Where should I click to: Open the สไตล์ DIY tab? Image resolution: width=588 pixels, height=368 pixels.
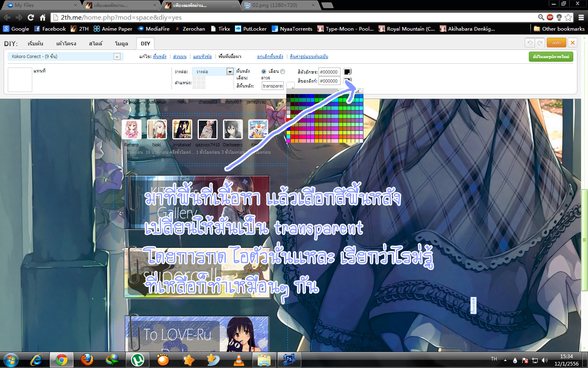coord(96,43)
